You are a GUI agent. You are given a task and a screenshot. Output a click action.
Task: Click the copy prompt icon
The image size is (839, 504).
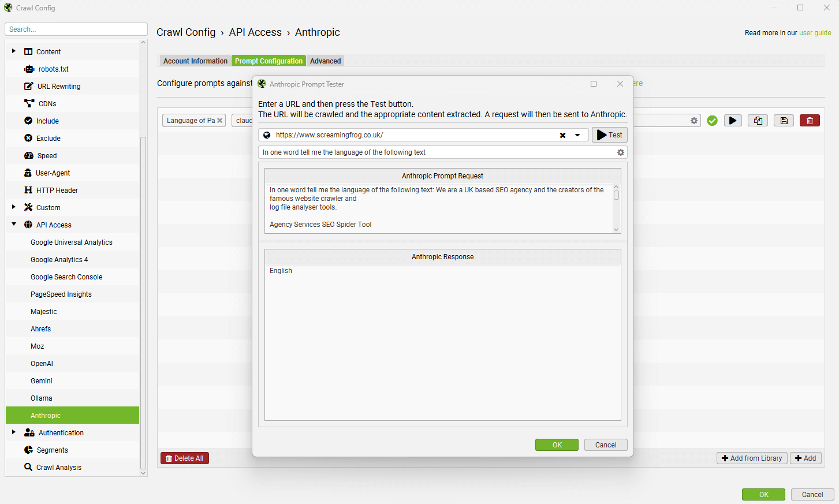click(x=758, y=121)
